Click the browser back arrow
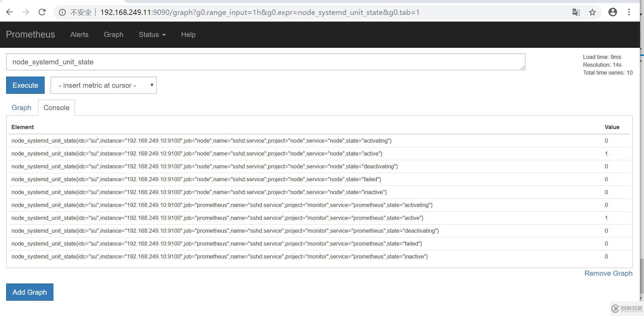 click(x=9, y=12)
